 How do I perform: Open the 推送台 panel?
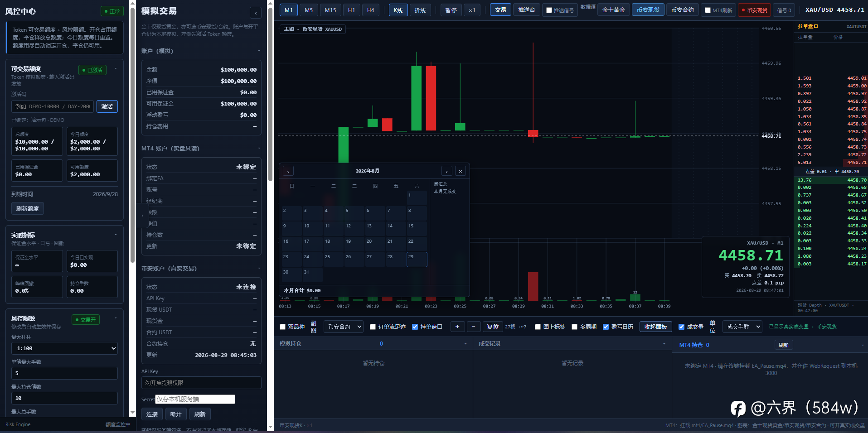[x=526, y=10]
